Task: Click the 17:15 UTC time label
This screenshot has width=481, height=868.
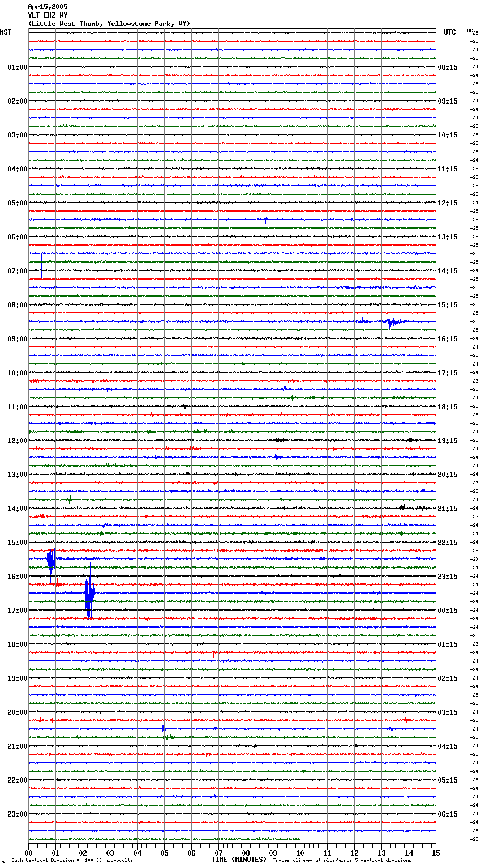Action: [x=448, y=373]
